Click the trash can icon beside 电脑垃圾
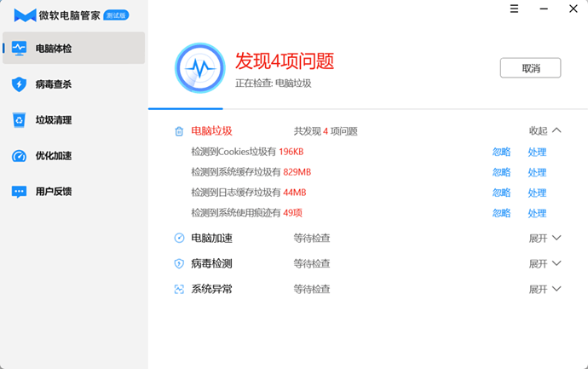The height and width of the screenshot is (369, 588). [179, 131]
